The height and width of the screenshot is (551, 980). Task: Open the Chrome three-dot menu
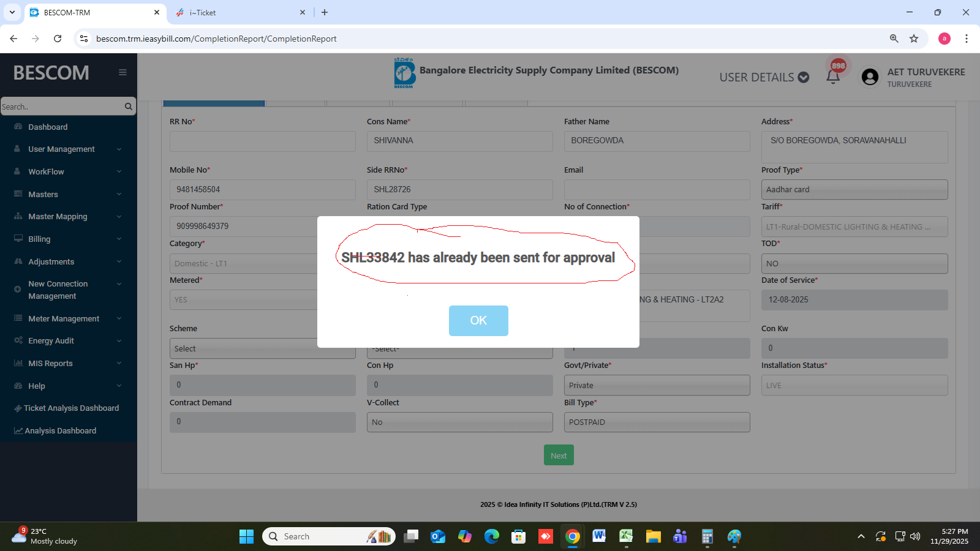point(967,39)
